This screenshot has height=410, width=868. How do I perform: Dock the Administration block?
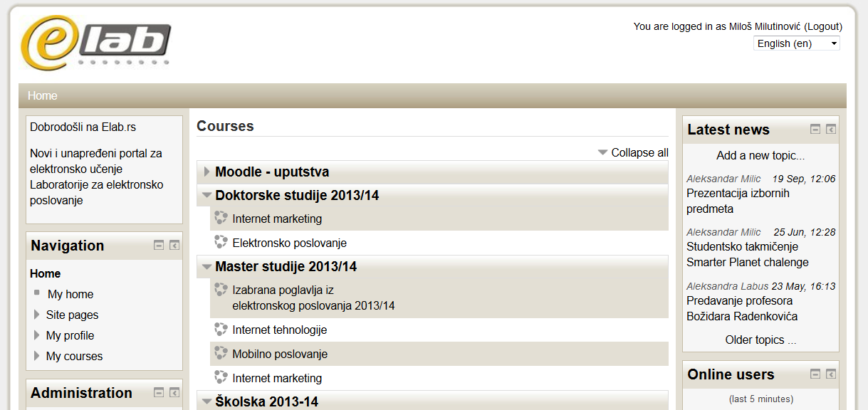[174, 393]
